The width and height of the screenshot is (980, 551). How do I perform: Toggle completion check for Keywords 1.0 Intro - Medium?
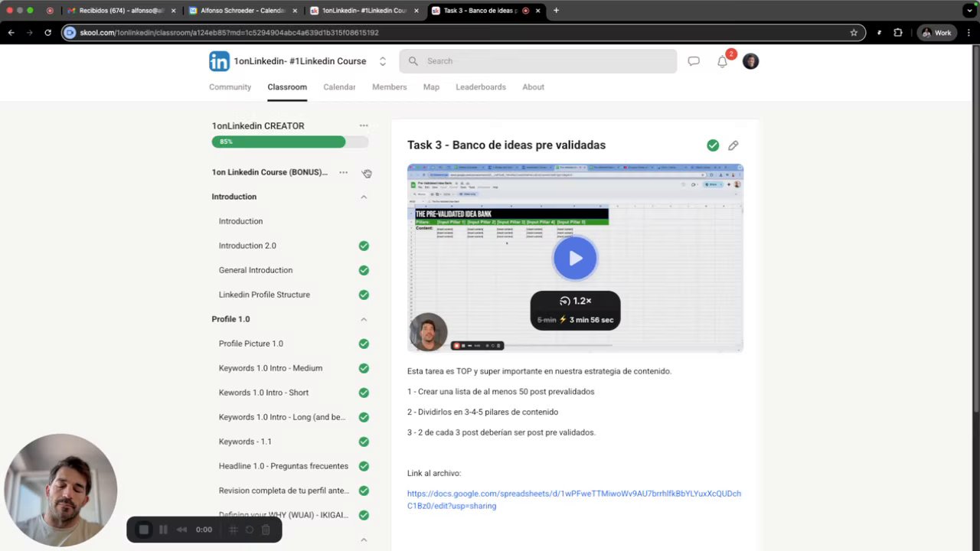point(364,368)
